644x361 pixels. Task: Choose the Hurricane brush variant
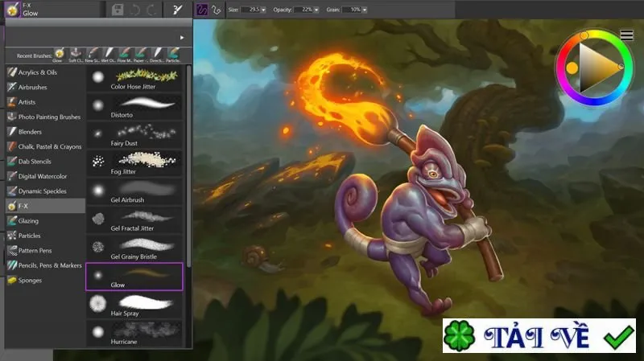pos(134,333)
